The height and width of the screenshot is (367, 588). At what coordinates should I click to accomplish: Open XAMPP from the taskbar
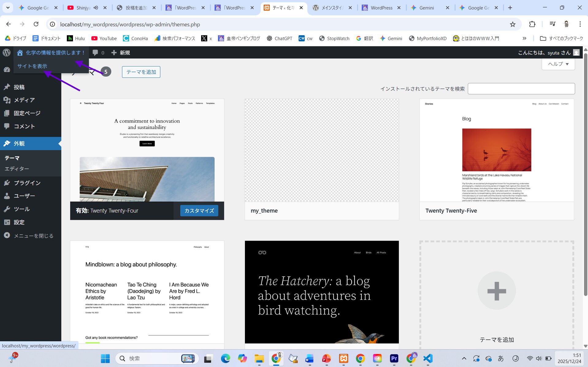pos(343,358)
